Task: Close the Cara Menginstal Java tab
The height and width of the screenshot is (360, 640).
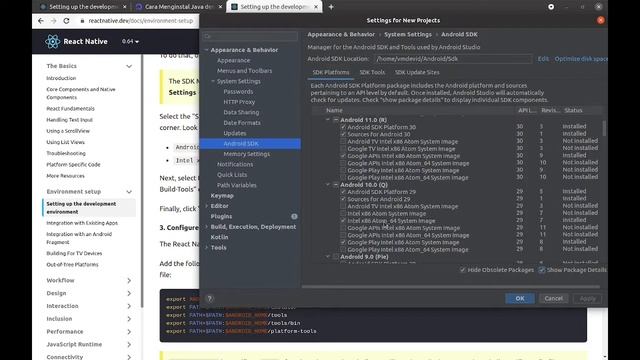Action: [x=220, y=7]
